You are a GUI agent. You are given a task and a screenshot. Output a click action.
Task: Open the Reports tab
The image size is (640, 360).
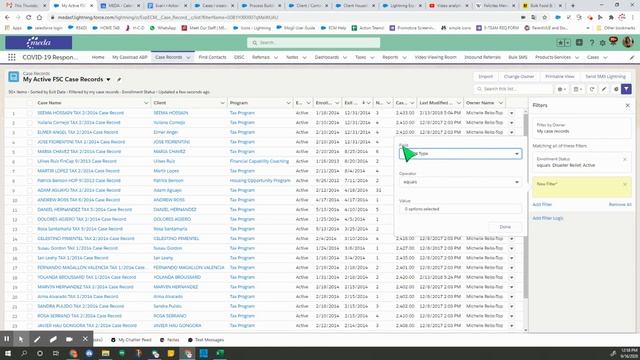[x=390, y=58]
